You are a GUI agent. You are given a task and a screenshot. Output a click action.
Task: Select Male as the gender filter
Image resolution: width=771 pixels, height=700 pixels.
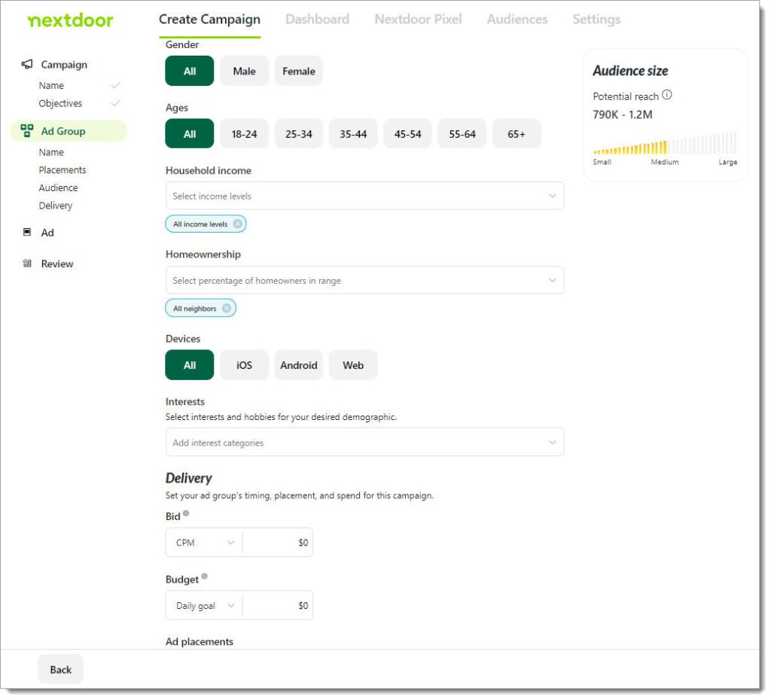(x=244, y=71)
